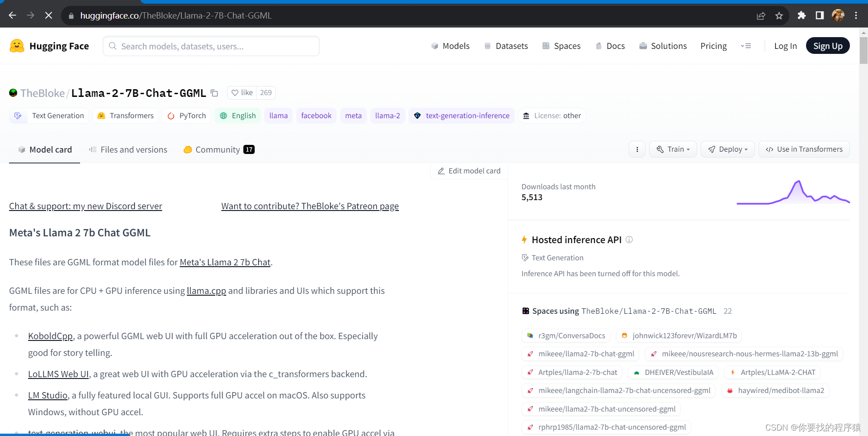The height and width of the screenshot is (436, 868).
Task: Click the License: other tag
Action: click(552, 116)
